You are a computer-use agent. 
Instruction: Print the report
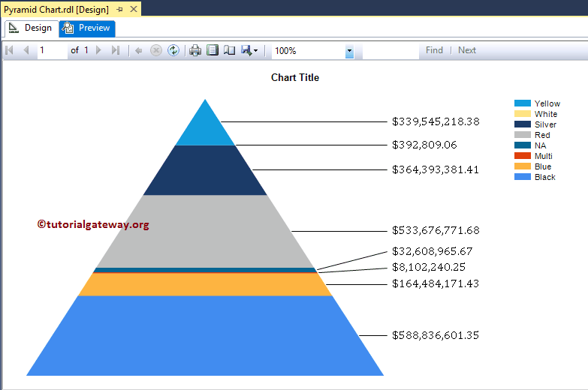tap(195, 50)
